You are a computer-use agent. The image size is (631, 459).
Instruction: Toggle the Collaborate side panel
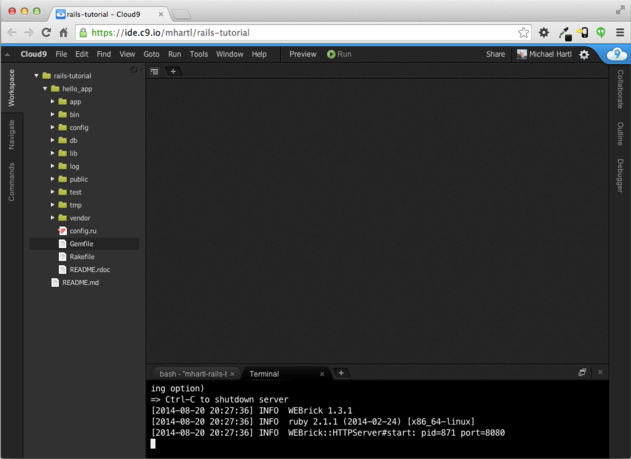620,90
